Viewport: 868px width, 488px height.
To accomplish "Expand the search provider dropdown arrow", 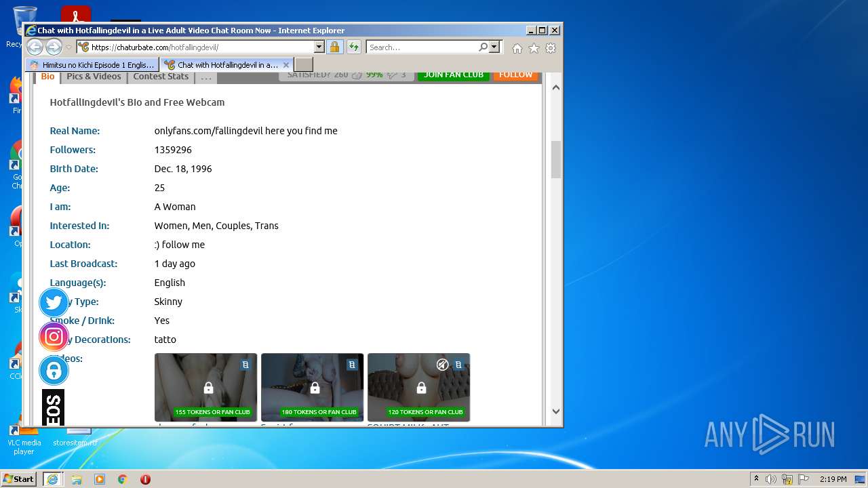I will [494, 47].
